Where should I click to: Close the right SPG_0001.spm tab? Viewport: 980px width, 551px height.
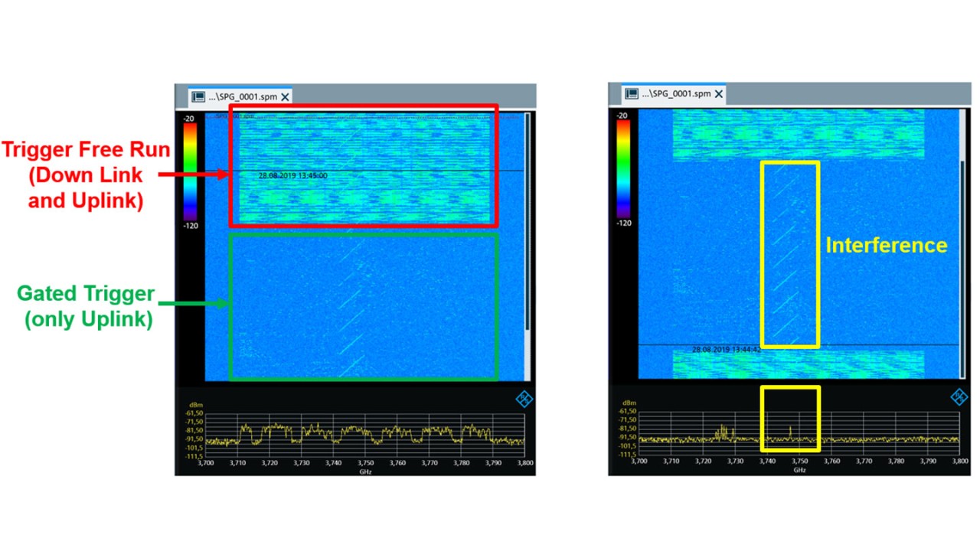pos(718,94)
